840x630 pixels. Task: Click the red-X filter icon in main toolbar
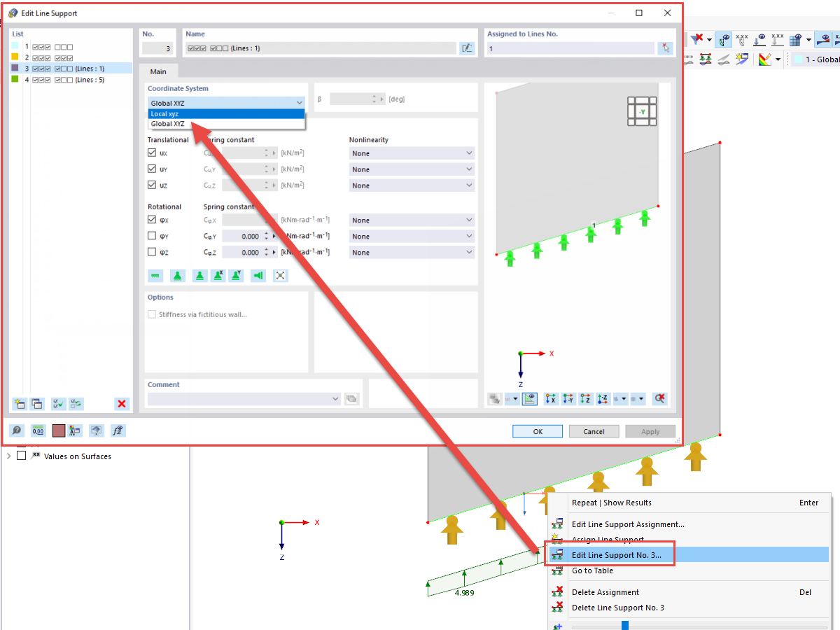coord(696,40)
